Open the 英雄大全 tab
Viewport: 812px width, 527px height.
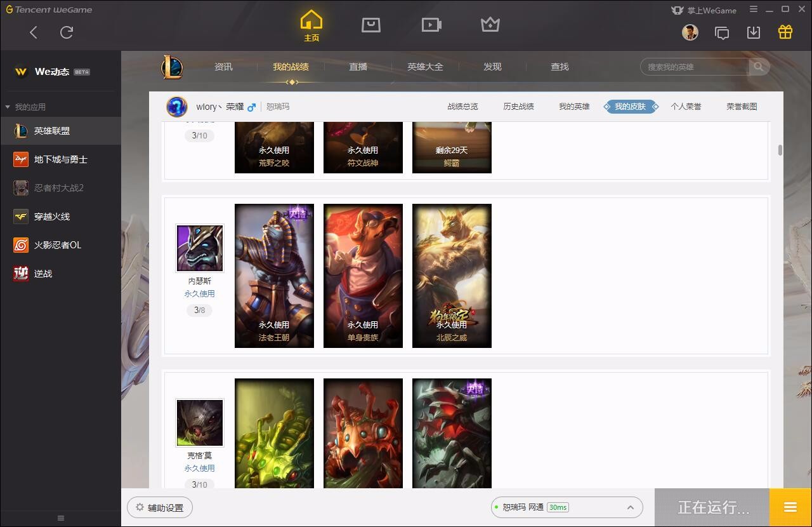coord(425,67)
